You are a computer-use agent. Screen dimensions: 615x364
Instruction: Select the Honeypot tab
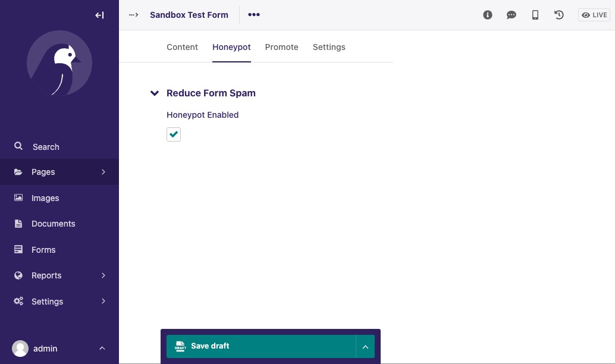231,47
